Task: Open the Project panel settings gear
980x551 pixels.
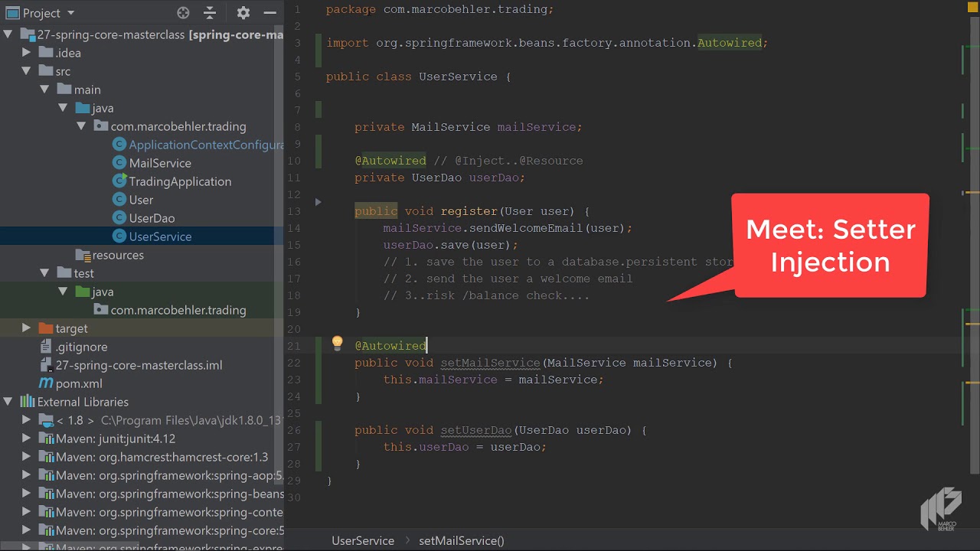Action: point(243,12)
